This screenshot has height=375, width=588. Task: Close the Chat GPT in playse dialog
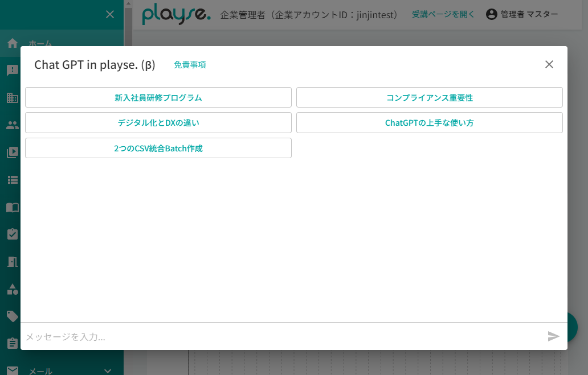[549, 64]
